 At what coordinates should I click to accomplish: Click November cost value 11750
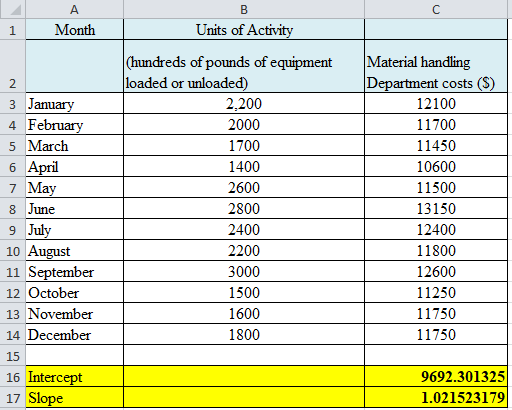click(x=436, y=314)
